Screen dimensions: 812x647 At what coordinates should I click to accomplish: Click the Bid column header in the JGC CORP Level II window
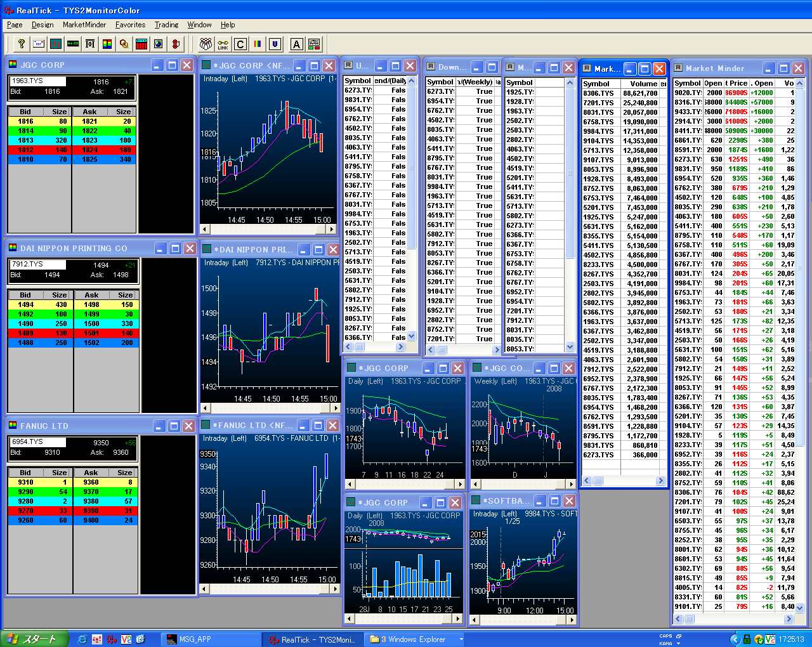[x=25, y=112]
